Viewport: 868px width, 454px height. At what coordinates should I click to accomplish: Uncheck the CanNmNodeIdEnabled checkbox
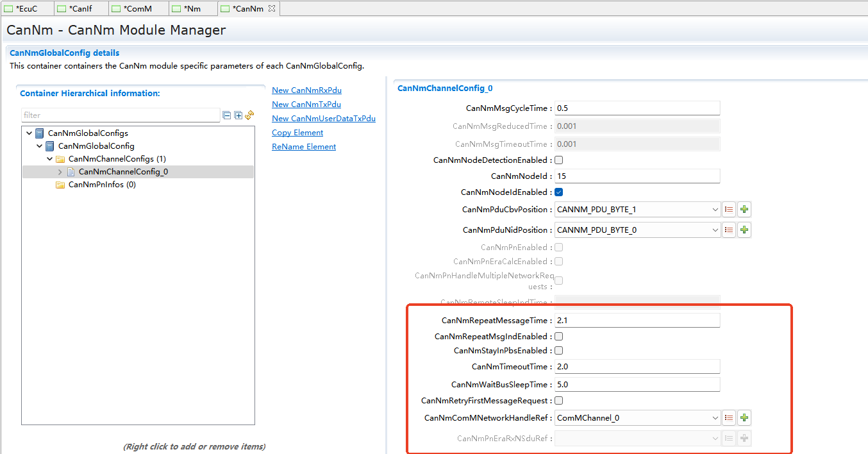(x=558, y=192)
